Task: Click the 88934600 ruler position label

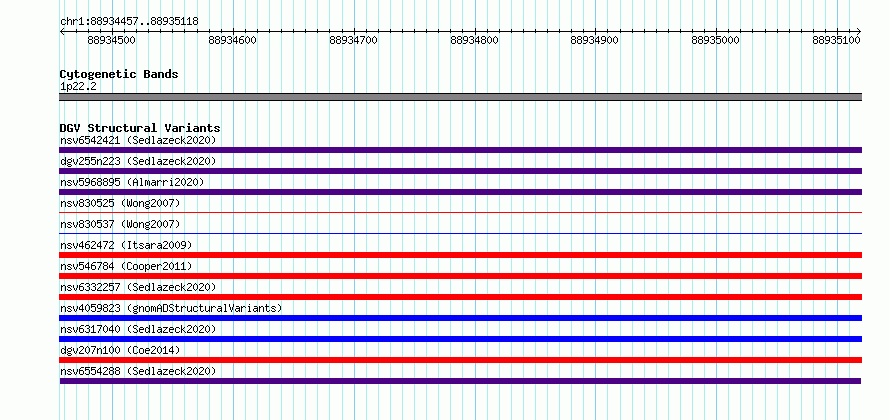Action: pos(233,40)
